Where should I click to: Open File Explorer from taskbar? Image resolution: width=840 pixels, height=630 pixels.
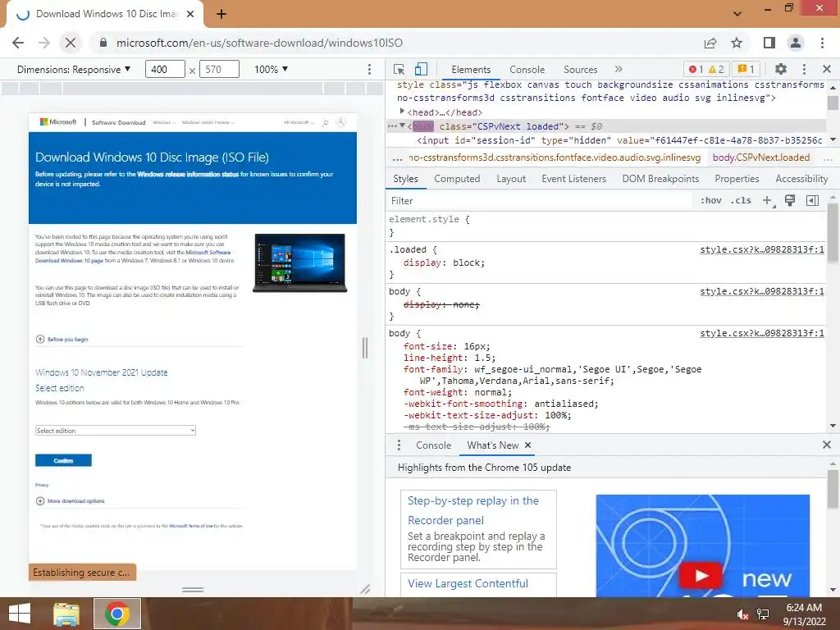[66, 614]
